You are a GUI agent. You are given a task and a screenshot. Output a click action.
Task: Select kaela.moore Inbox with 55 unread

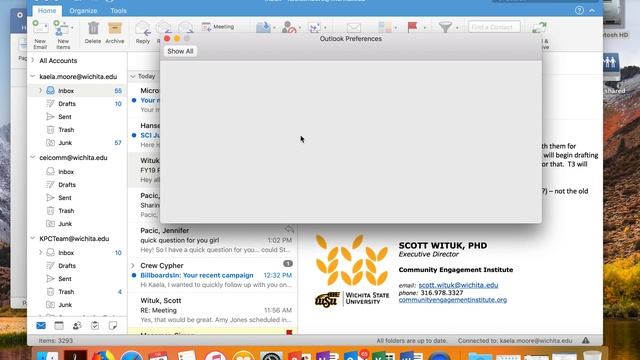click(x=77, y=91)
